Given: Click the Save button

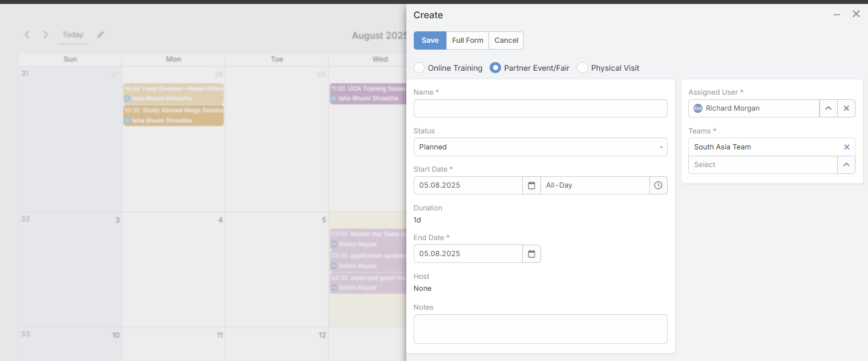Looking at the screenshot, I should tap(430, 40).
